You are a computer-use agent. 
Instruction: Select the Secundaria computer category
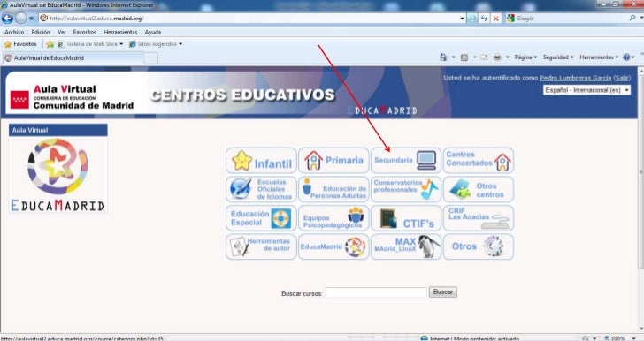coord(406,161)
